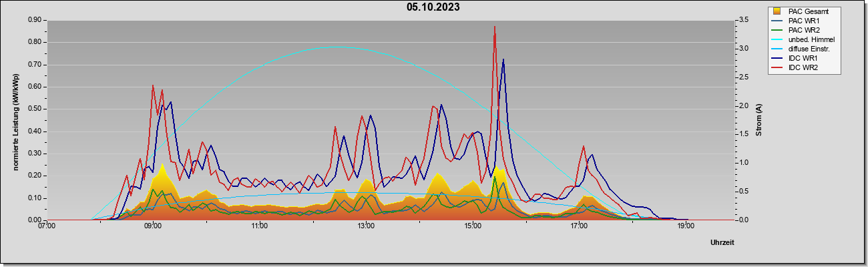Click the chart title 05.10.2023
The width and height of the screenshot is (868, 267).
(433, 8)
